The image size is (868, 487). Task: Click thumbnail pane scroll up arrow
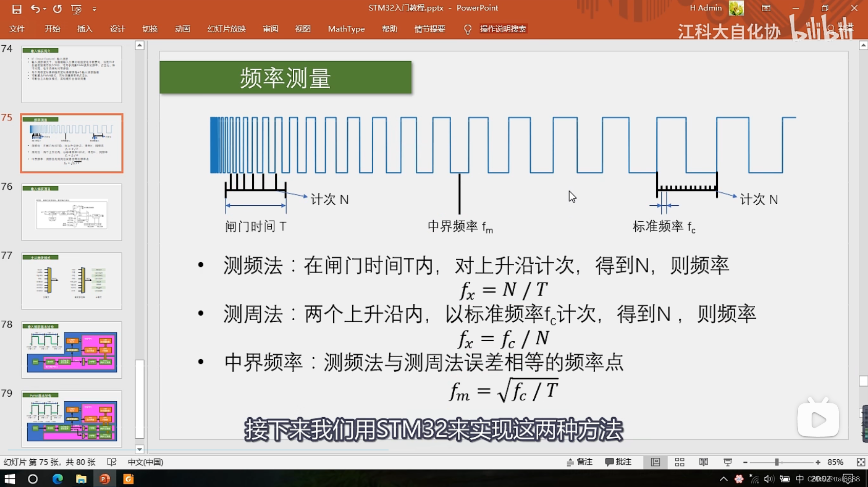tap(139, 45)
